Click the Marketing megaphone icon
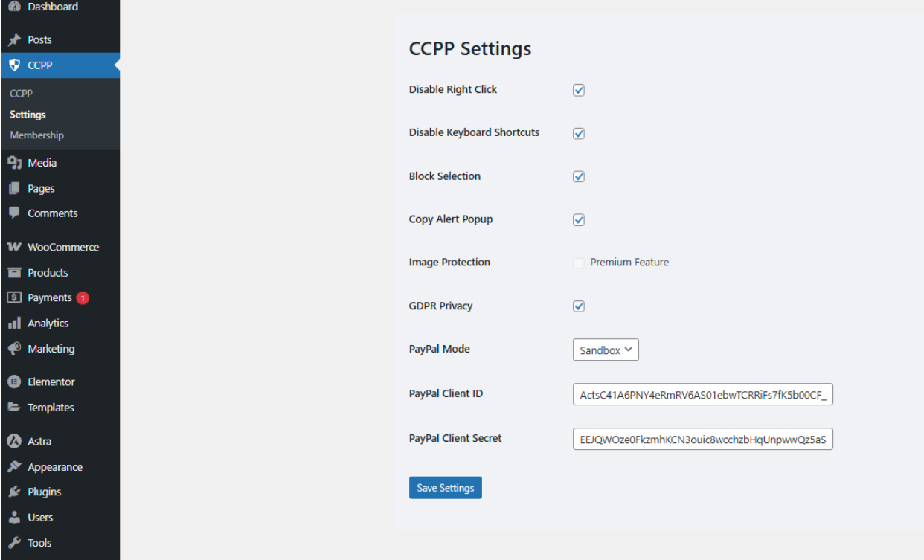This screenshot has height=560, width=924. coord(14,349)
